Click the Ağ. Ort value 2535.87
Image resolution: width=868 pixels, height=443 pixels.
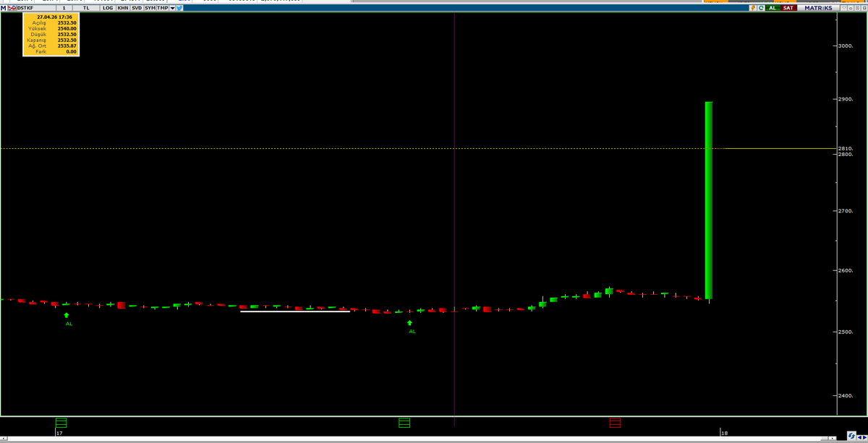coord(67,46)
